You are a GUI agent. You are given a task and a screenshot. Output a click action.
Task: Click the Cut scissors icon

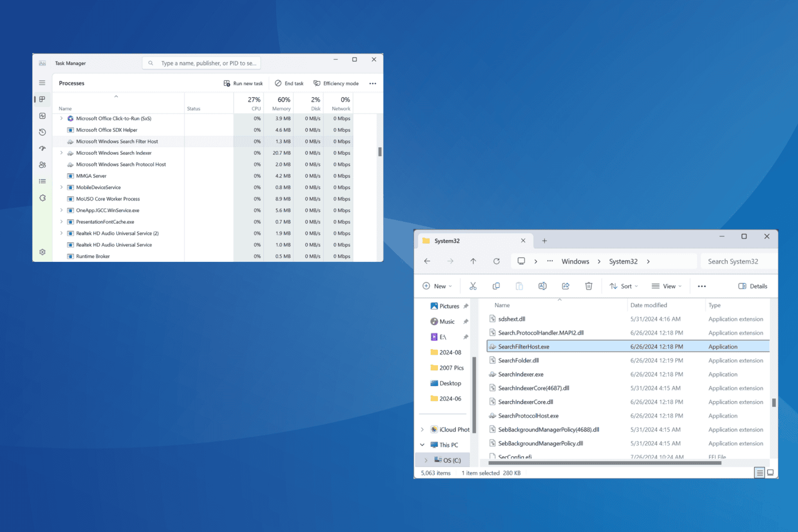tap(473, 286)
